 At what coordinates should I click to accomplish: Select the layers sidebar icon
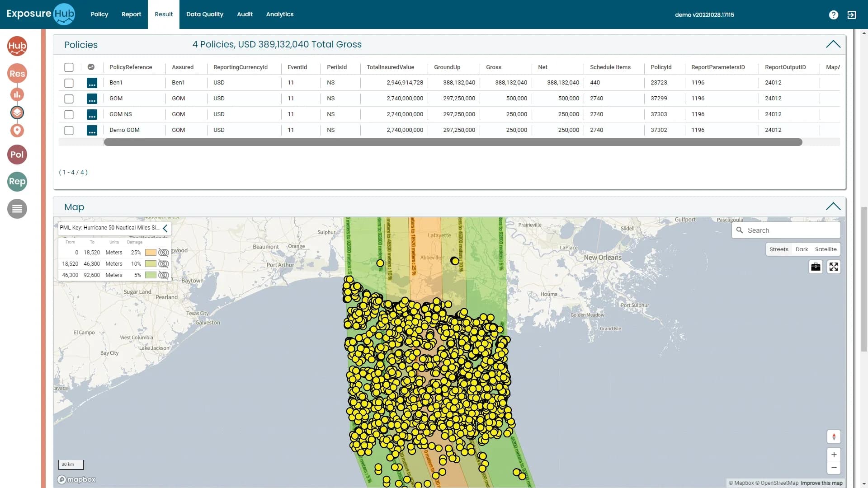(17, 113)
